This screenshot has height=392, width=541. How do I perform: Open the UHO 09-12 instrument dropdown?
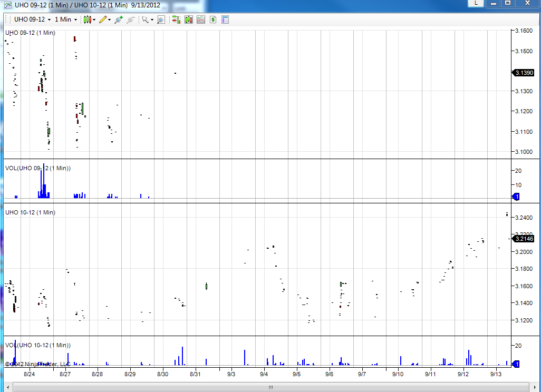[x=33, y=19]
